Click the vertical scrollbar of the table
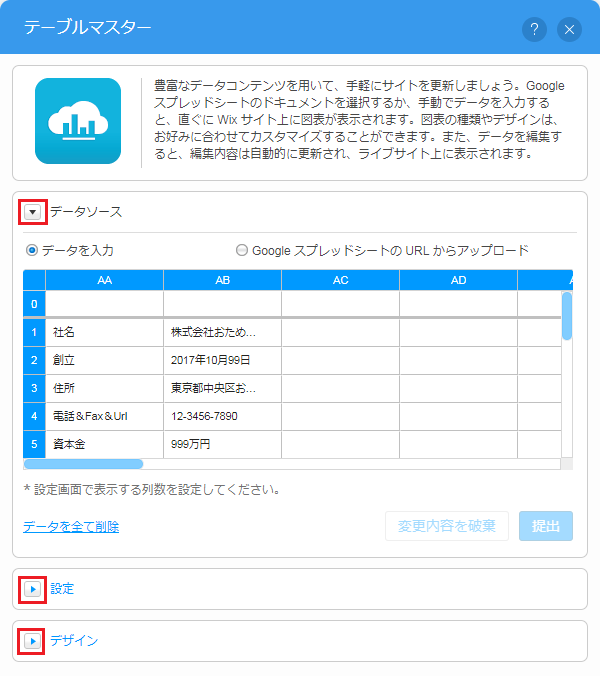This screenshot has width=600, height=676. coord(567,315)
